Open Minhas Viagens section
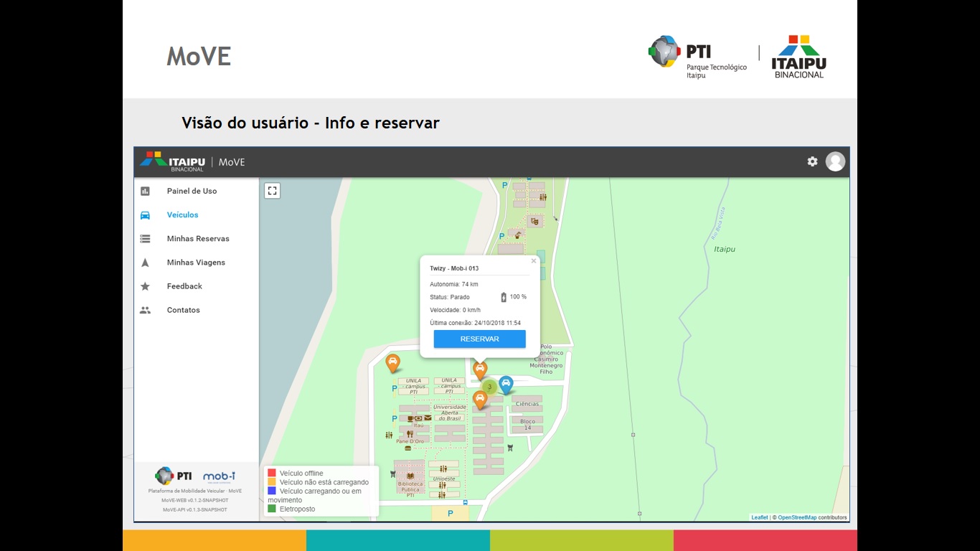This screenshot has width=980, height=551. (x=196, y=263)
